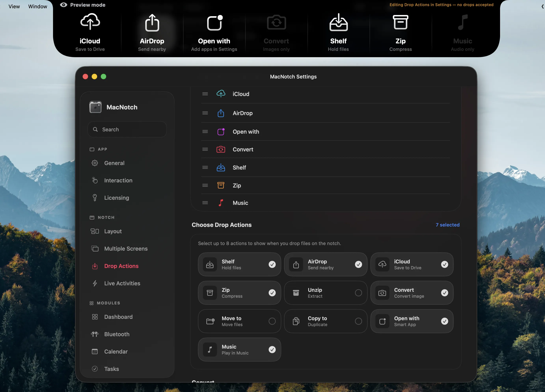Click the Shelf tray icon in the notch preview
The width and height of the screenshot is (545, 392).
pyautogui.click(x=338, y=22)
